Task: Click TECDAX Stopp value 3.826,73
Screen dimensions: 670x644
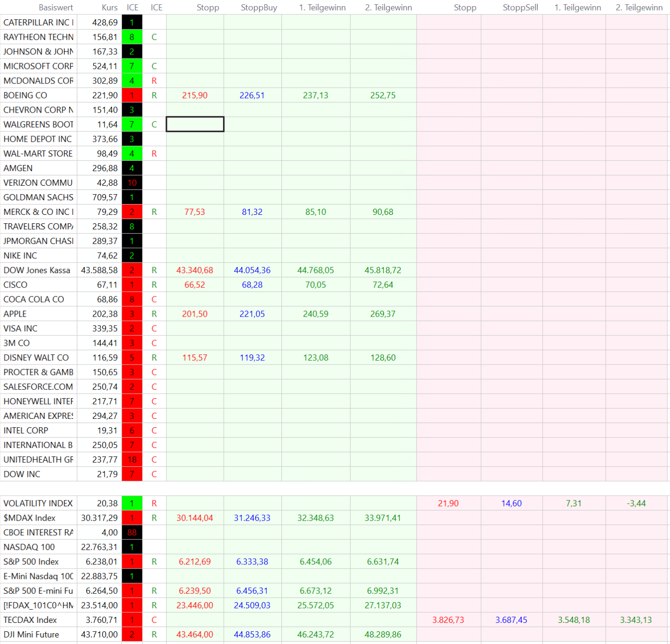Action: tap(448, 620)
